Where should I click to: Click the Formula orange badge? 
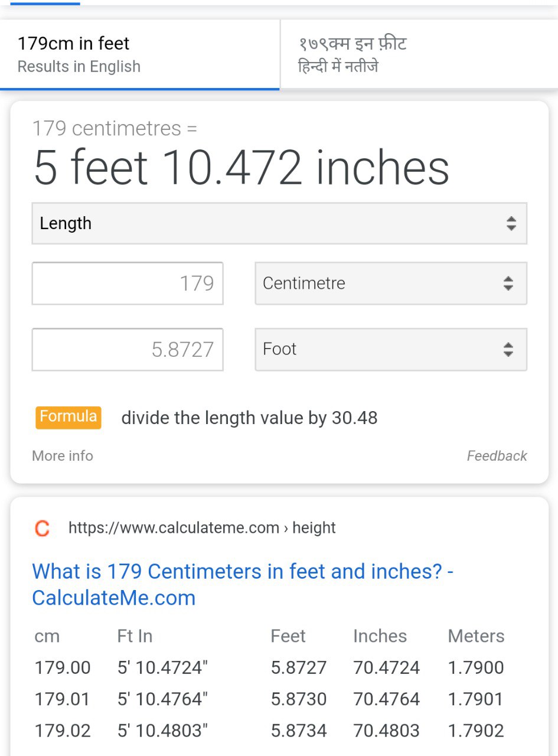[x=68, y=417]
